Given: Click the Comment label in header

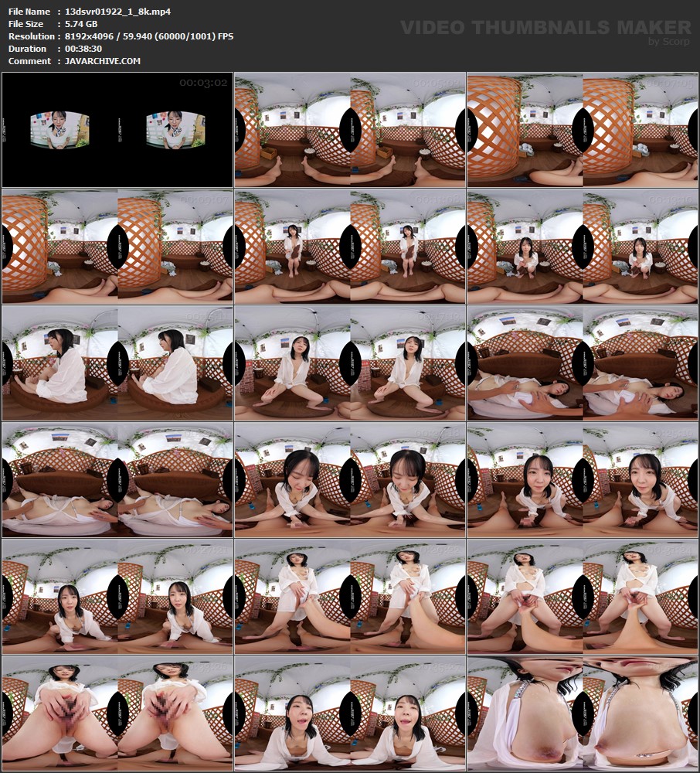Looking at the screenshot, I should pyautogui.click(x=29, y=61).
